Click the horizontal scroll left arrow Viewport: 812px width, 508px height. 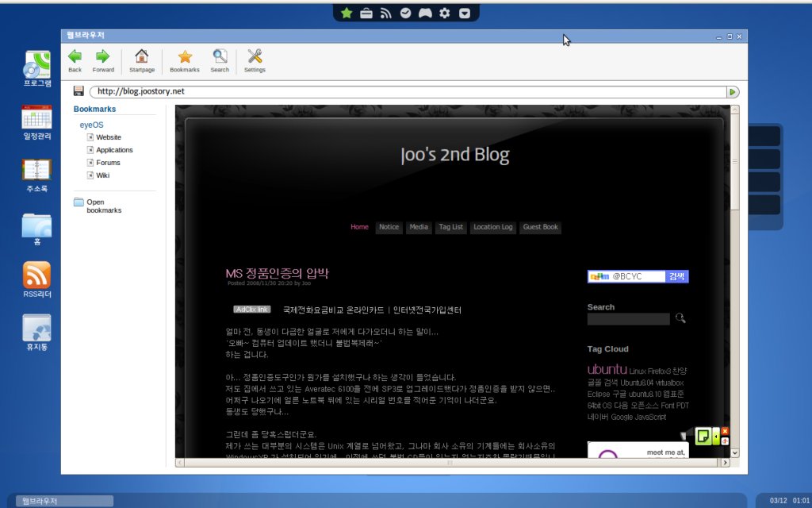180,463
